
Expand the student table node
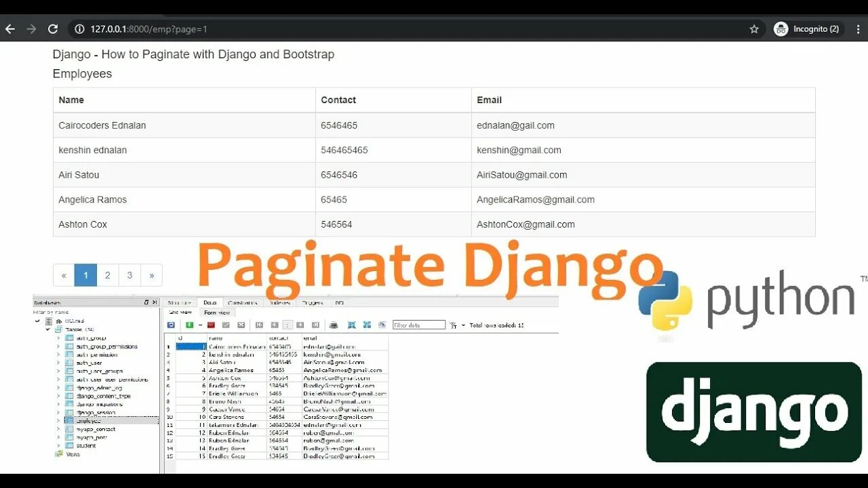(x=58, y=445)
